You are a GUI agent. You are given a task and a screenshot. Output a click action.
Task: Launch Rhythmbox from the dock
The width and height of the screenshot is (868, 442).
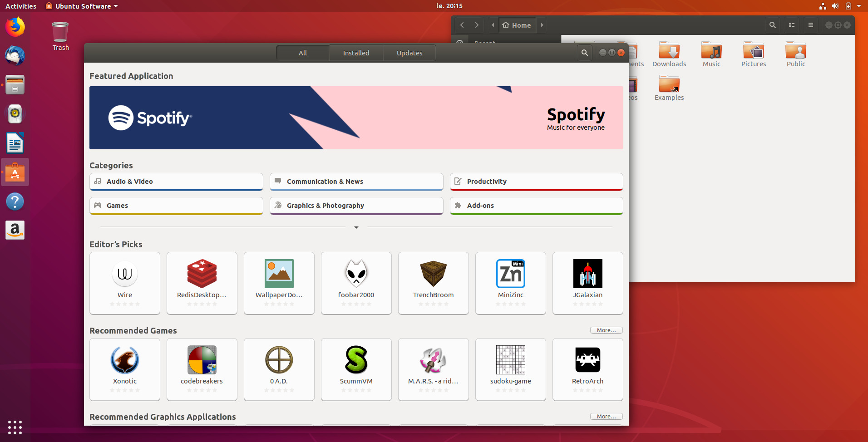tap(15, 114)
